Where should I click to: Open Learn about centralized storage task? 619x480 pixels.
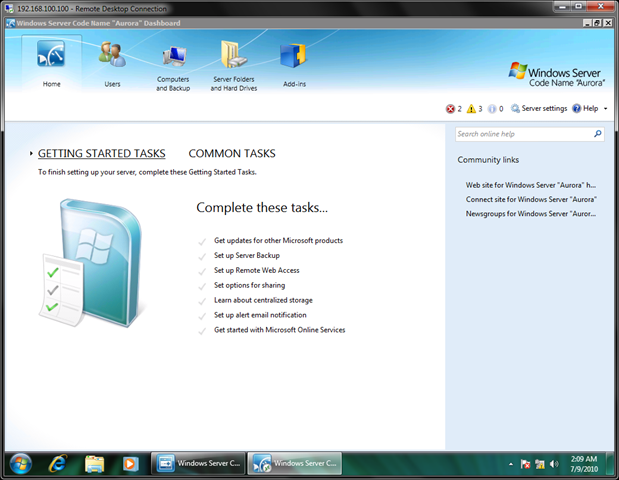263,300
